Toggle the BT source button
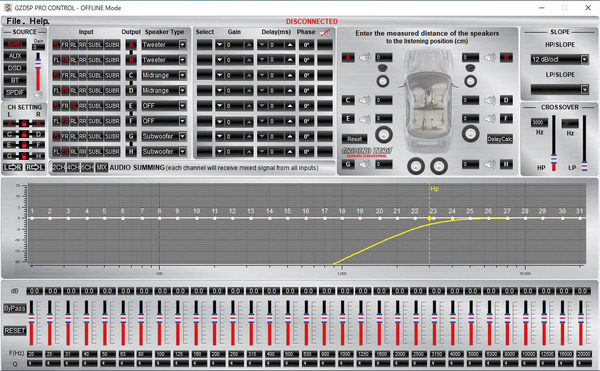This screenshot has height=371, width=600. [15, 80]
